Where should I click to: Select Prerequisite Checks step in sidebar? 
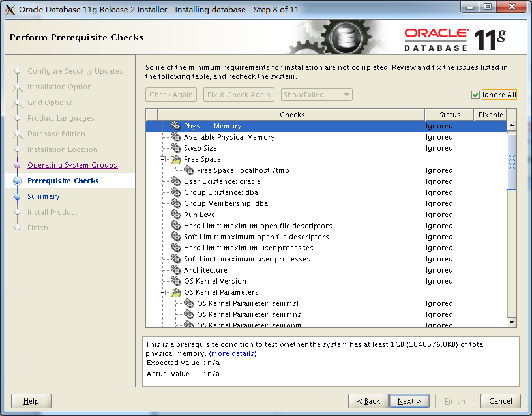click(63, 181)
